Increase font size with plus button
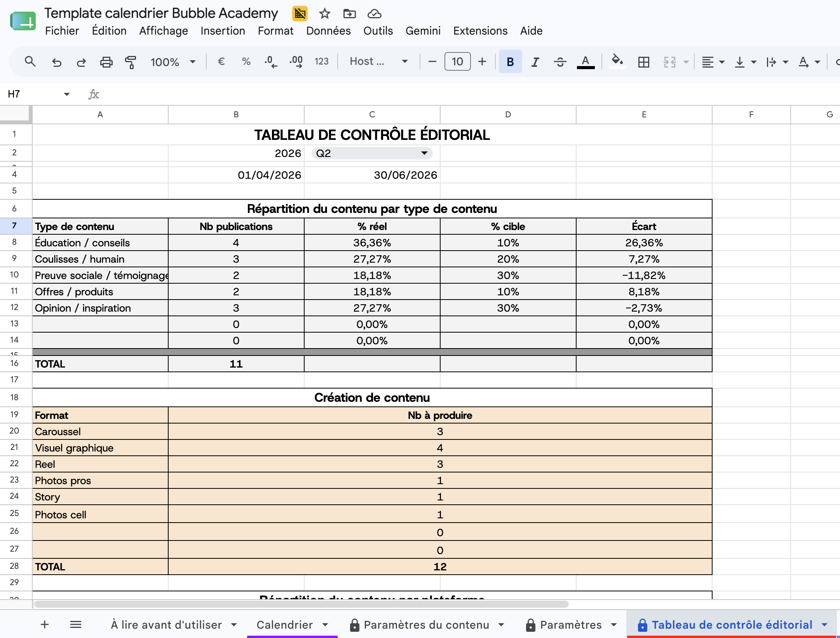Viewport: 840px width, 638px height. pyautogui.click(x=482, y=62)
